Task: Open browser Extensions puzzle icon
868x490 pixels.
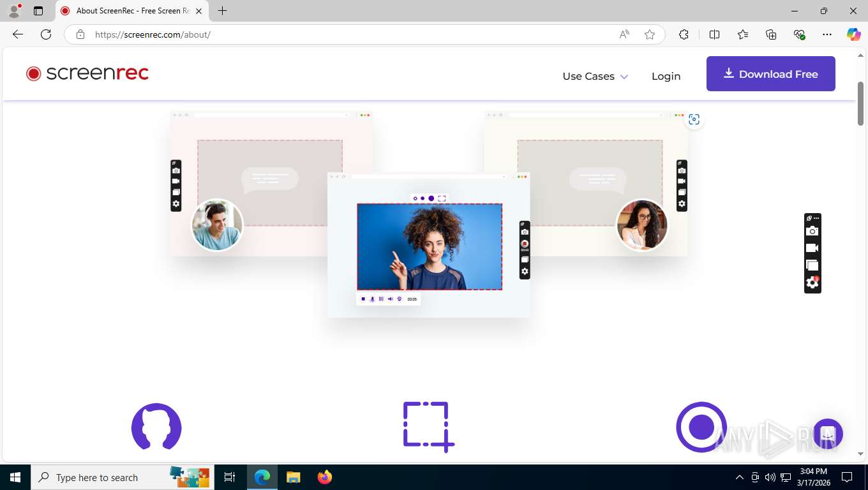Action: [x=684, y=34]
